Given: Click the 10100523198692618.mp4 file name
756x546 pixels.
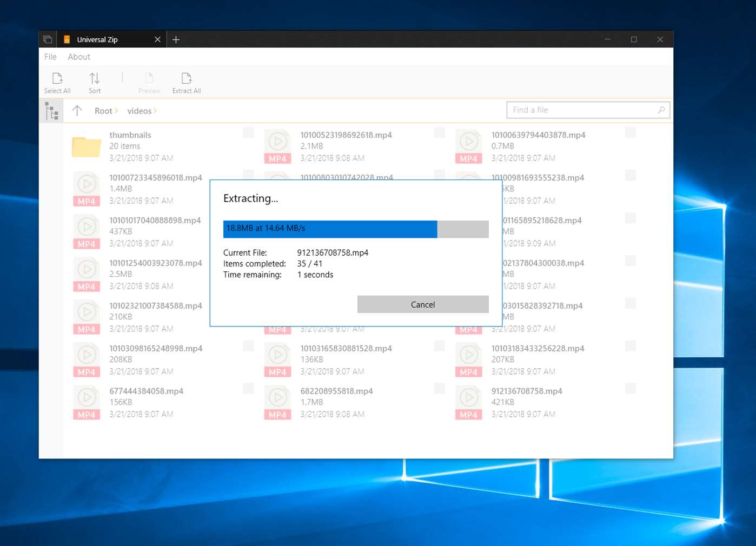Looking at the screenshot, I should coord(346,135).
